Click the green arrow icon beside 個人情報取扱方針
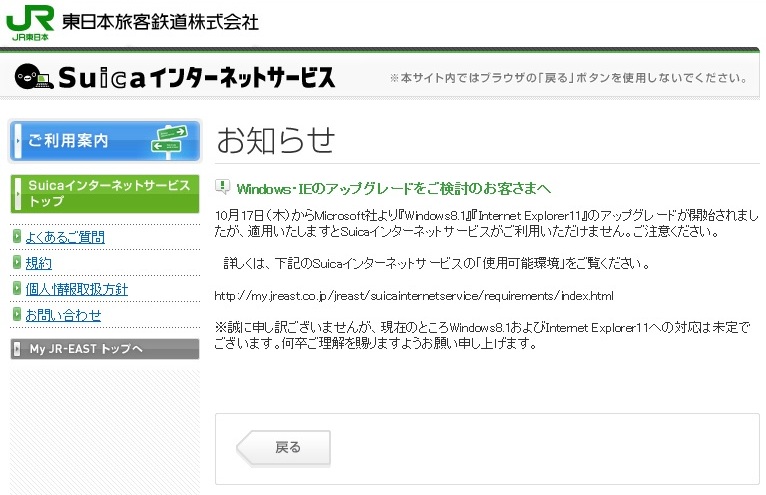The width and height of the screenshot is (766, 495). [17, 288]
